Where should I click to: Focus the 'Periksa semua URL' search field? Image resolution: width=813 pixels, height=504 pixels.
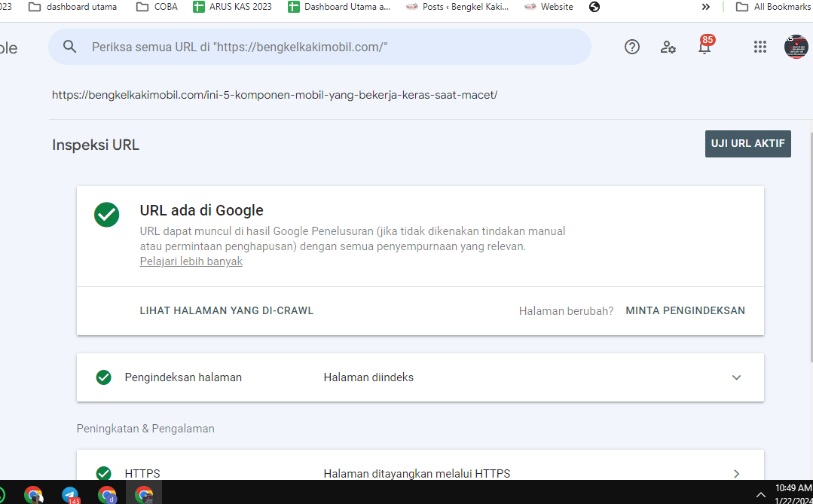(x=320, y=47)
